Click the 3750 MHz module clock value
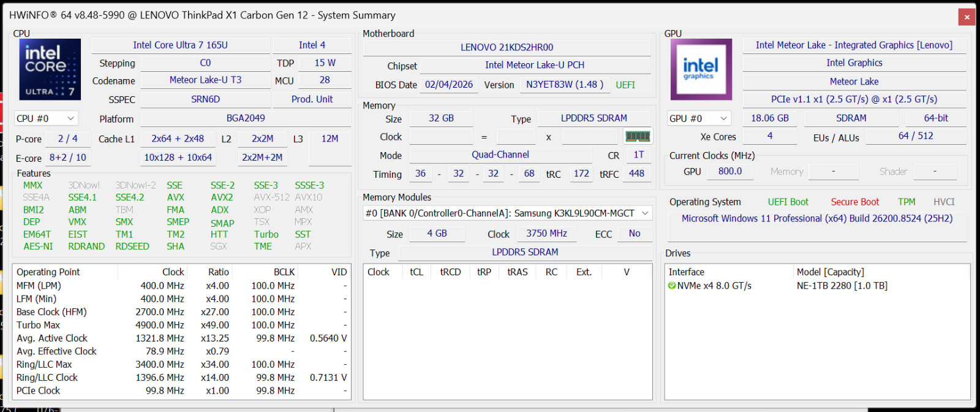980x412 pixels. 546,234
